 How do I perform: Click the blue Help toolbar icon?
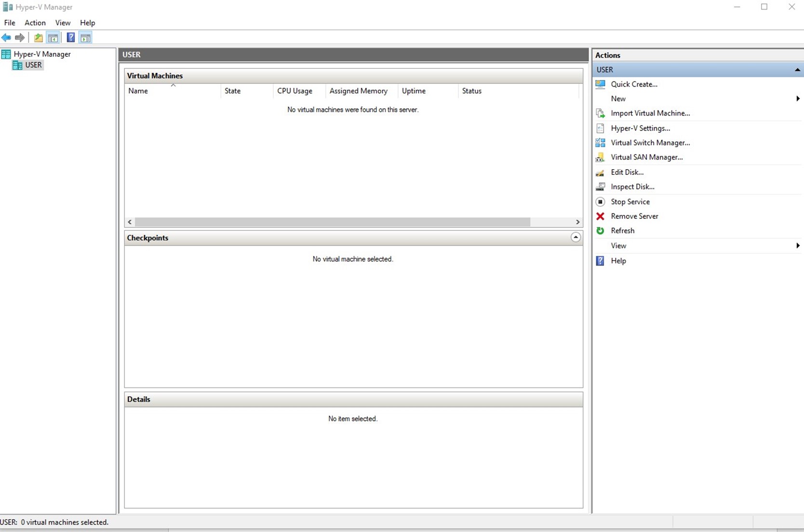70,38
